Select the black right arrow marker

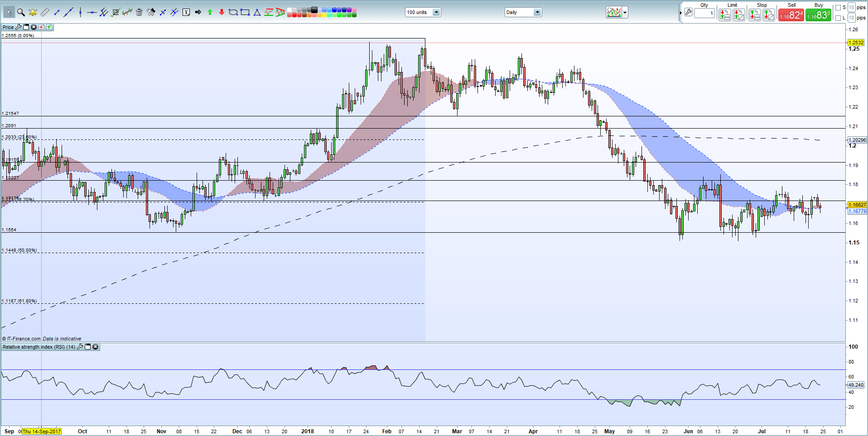(198, 12)
